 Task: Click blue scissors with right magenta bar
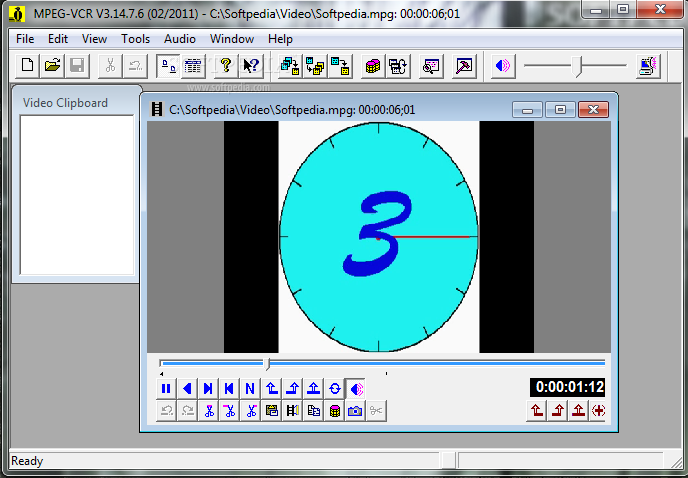(250, 411)
